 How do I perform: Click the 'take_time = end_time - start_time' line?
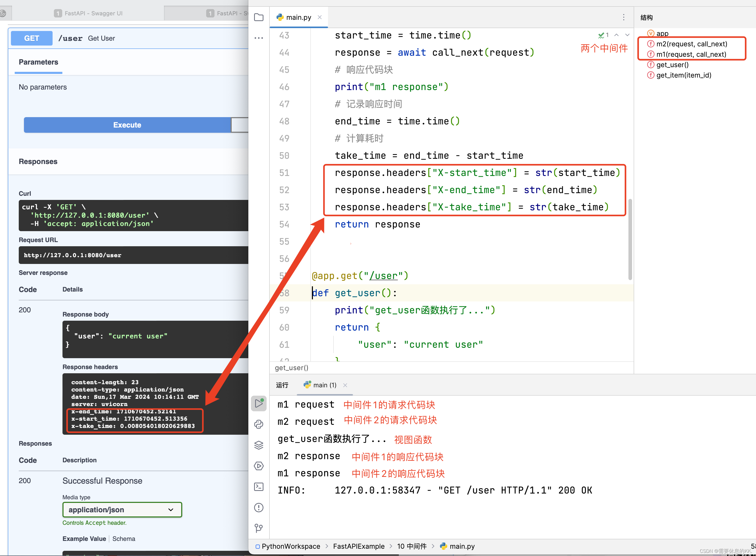click(429, 156)
